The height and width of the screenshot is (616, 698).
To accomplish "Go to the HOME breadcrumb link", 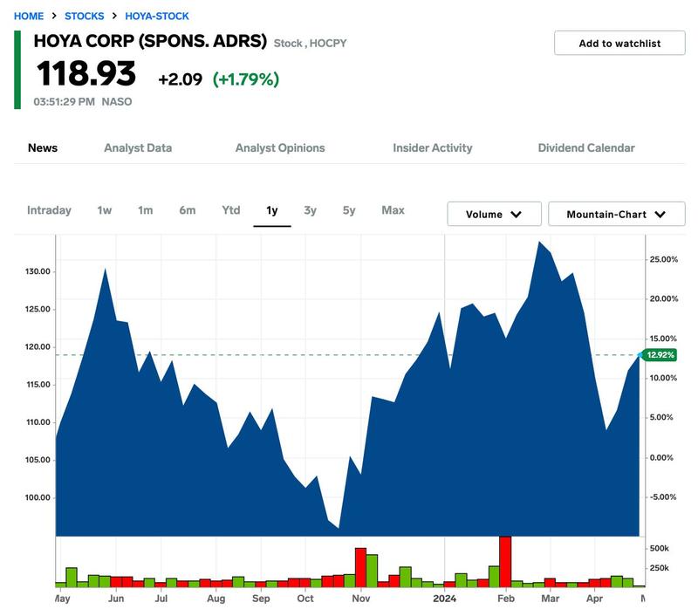I will click(29, 16).
